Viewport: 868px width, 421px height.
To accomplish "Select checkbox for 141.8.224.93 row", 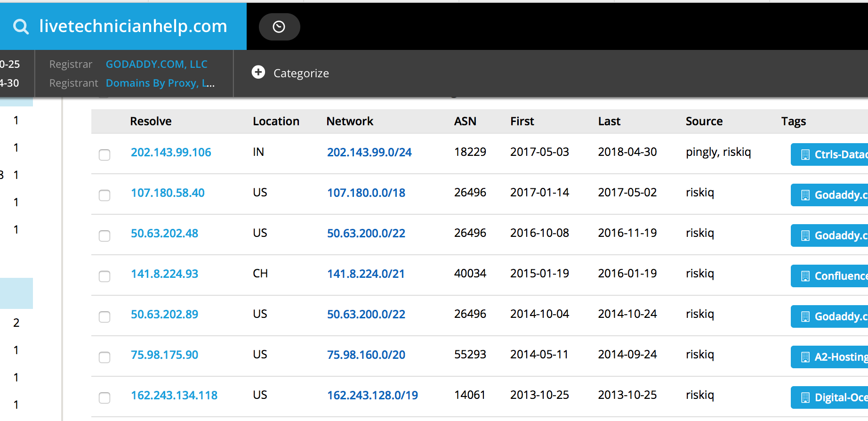I will (104, 276).
